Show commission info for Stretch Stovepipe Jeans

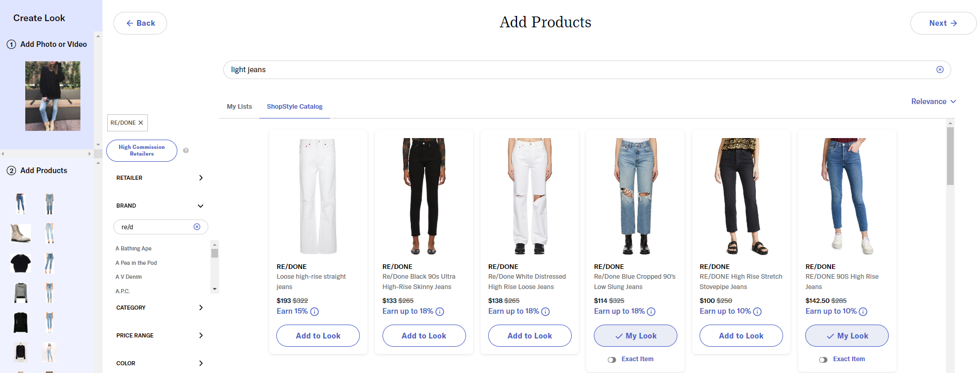[x=757, y=312]
